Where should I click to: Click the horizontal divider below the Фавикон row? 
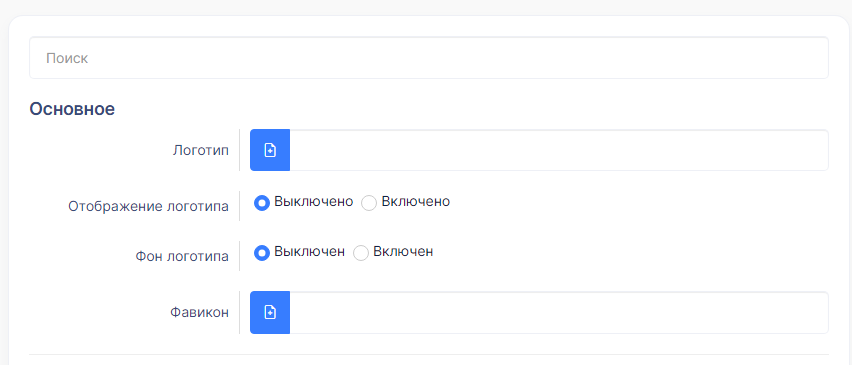point(429,354)
